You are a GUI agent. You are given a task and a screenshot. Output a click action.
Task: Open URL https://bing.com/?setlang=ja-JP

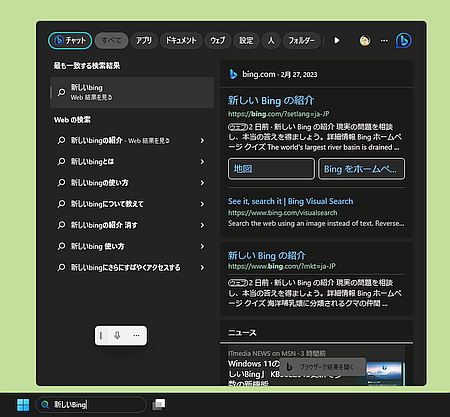tap(279, 114)
